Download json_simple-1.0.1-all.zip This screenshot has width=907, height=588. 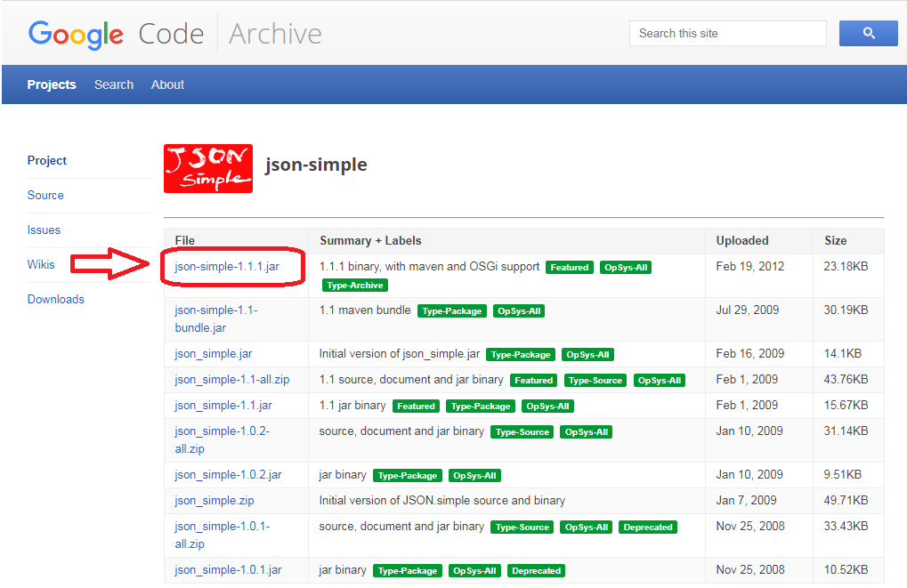pyautogui.click(x=223, y=536)
